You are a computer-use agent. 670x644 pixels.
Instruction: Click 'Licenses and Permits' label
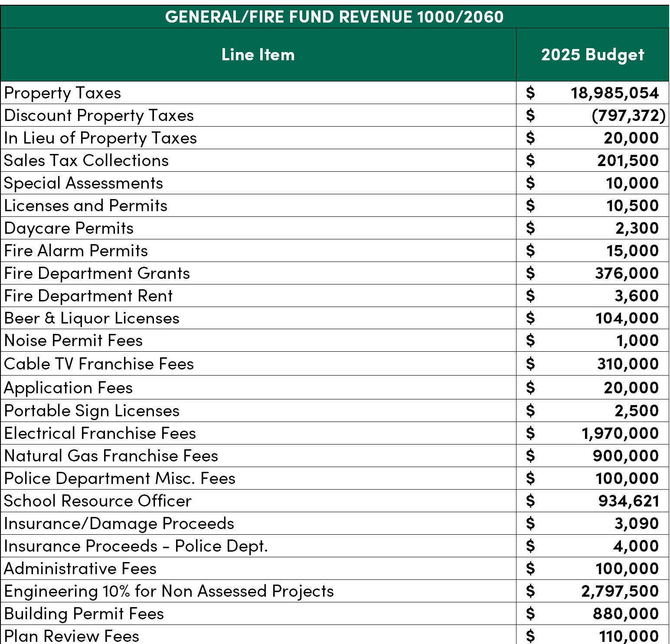point(85,206)
